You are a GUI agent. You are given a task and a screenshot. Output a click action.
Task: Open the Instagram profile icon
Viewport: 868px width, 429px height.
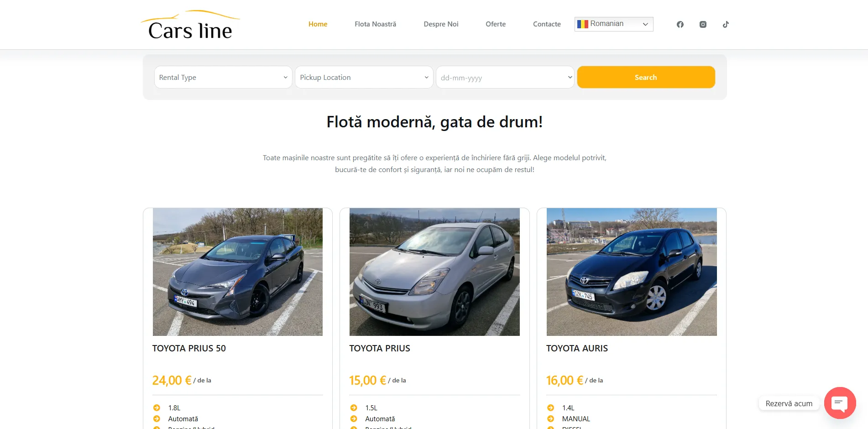click(703, 24)
